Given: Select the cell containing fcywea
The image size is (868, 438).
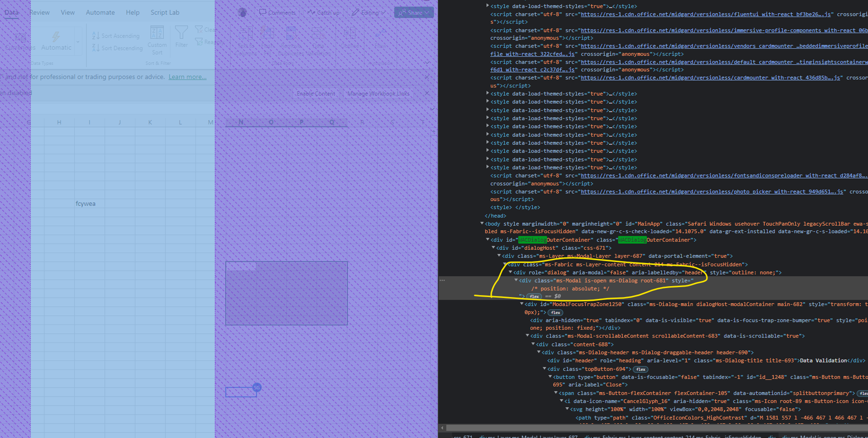Looking at the screenshot, I should tap(89, 204).
